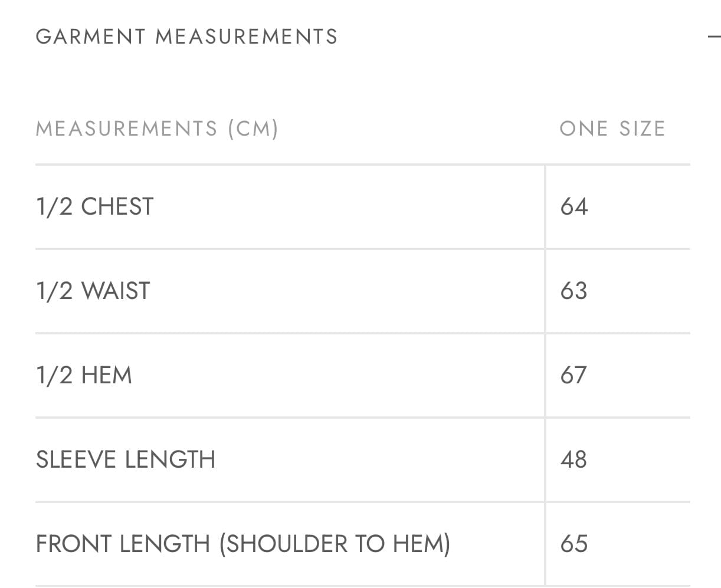The height and width of the screenshot is (588, 721).
Task: Click the word MEASUREMENTS in section title
Action: 246,37
